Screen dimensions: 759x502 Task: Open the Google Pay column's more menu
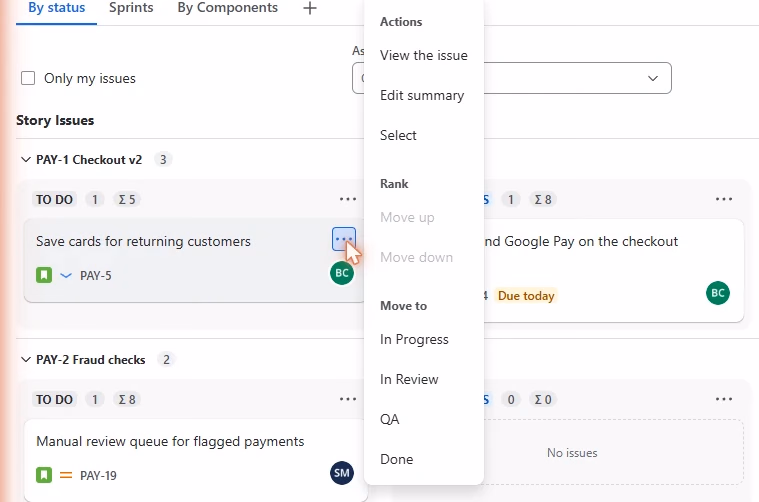[724, 199]
